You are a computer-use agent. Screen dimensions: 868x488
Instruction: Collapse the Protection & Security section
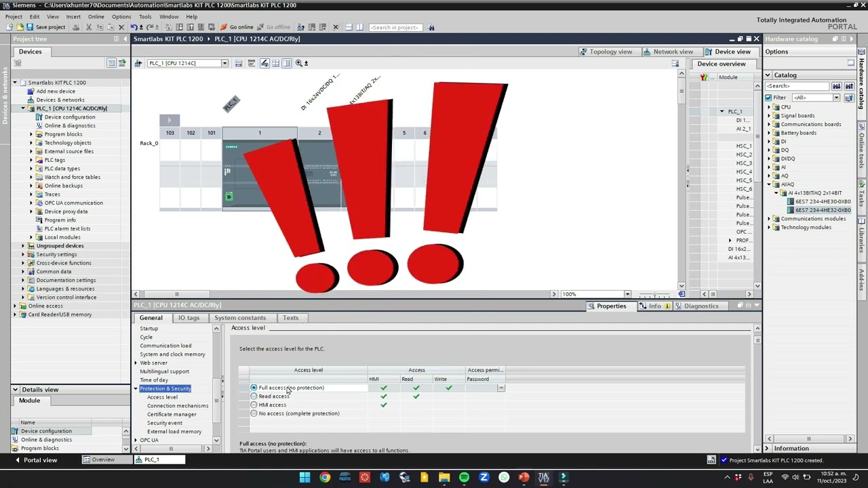coord(136,388)
